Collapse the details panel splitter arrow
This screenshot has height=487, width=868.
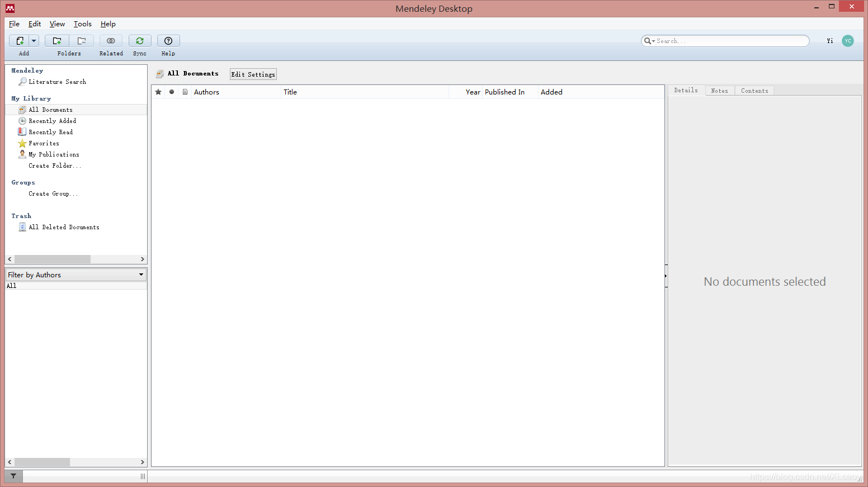(x=666, y=276)
